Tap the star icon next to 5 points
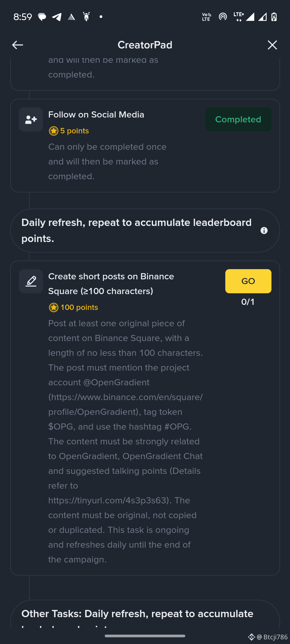The height and width of the screenshot is (644, 290). 54,131
